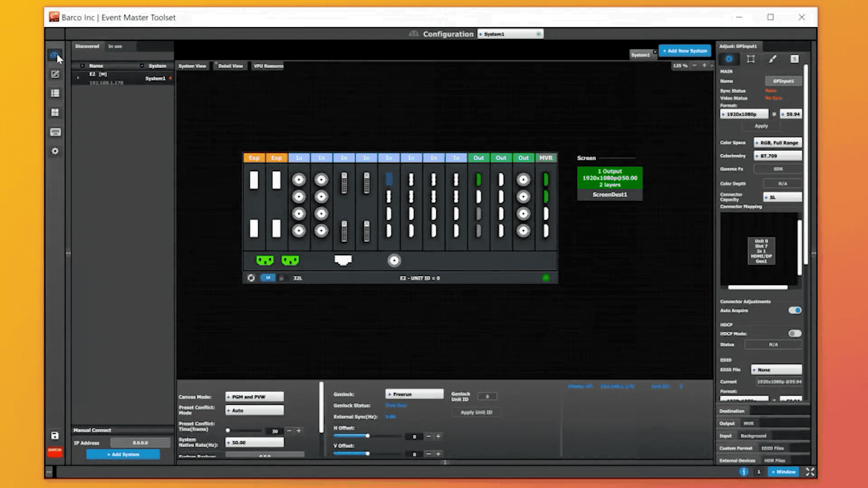
Task: Select the brush color adjust icon in Adjust panel
Action: click(x=773, y=59)
